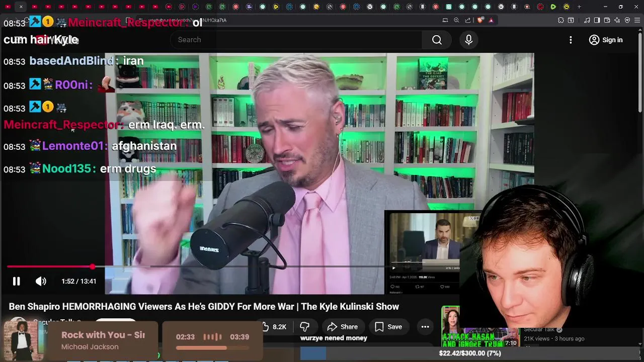The image size is (644, 362).
Task: Click the Sign in button
Action: [x=606, y=40]
